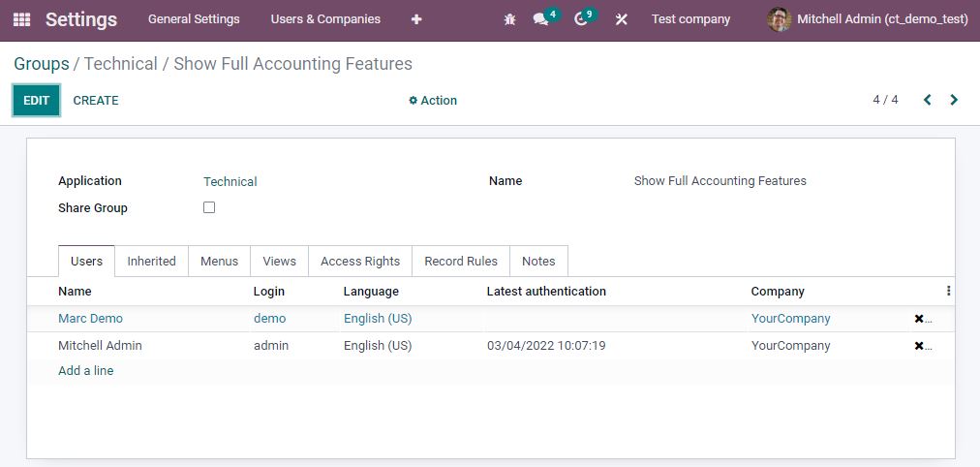
Task: Sort by Company column header
Action: [x=778, y=292]
